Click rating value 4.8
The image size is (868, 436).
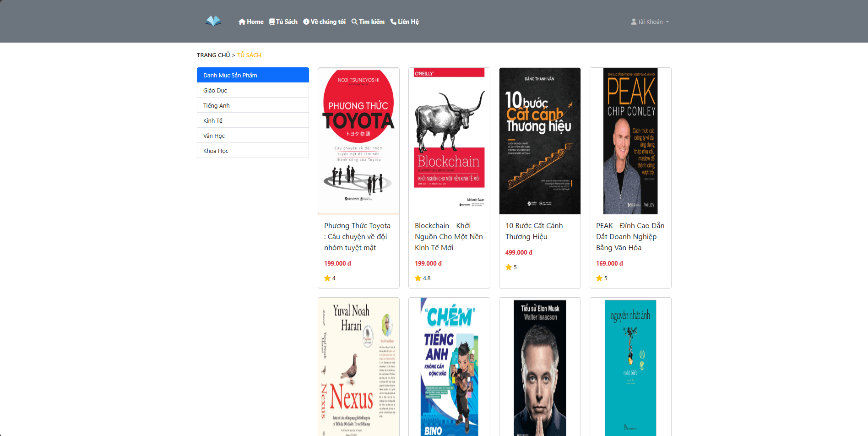[x=427, y=278]
